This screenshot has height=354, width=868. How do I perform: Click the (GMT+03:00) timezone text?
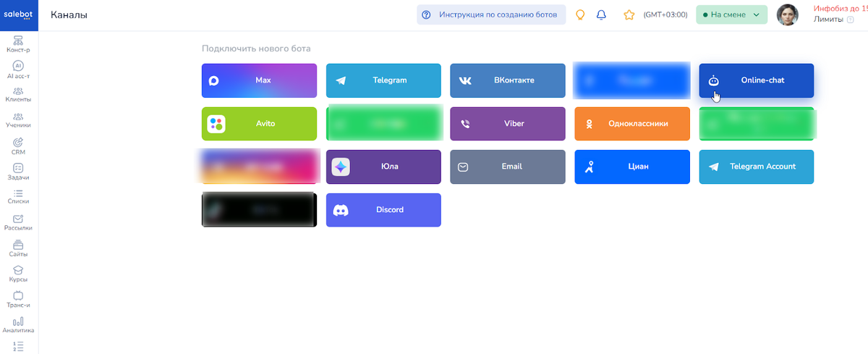(665, 14)
